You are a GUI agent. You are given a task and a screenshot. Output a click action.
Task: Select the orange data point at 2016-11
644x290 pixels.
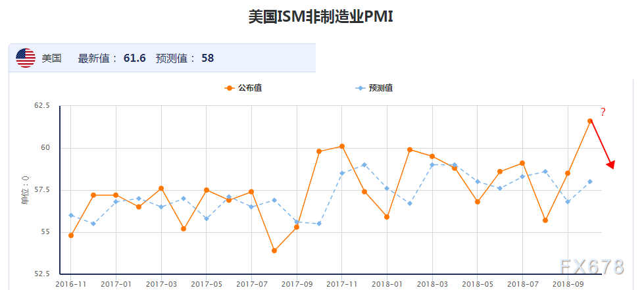[x=71, y=235]
